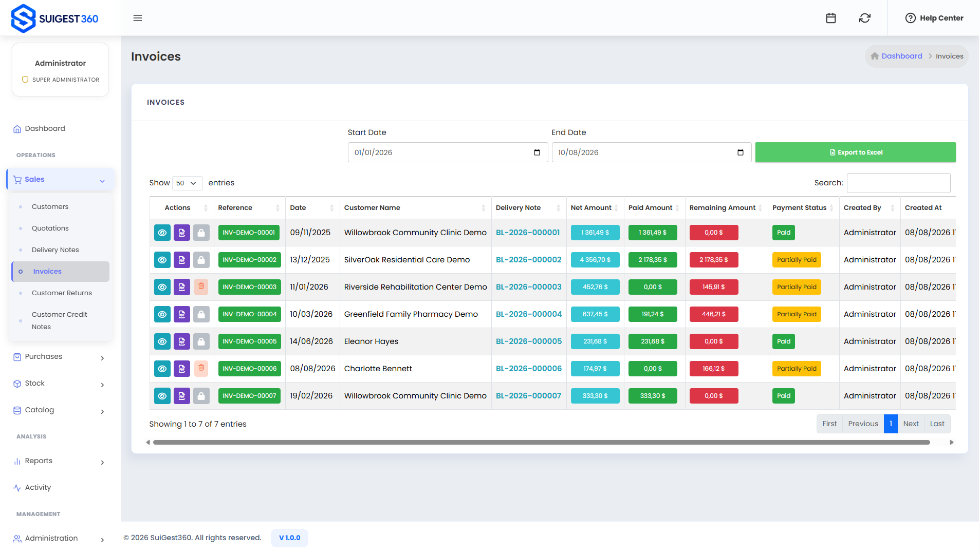
Task: Sort table by Date column
Action: click(312, 208)
